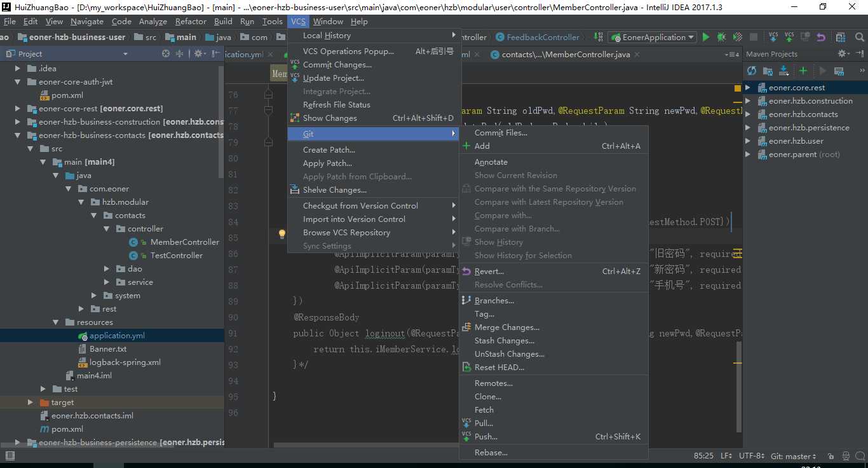Click the yellow intention lightbulb in editor
Viewport: 868px width, 468px height.
coord(282,234)
